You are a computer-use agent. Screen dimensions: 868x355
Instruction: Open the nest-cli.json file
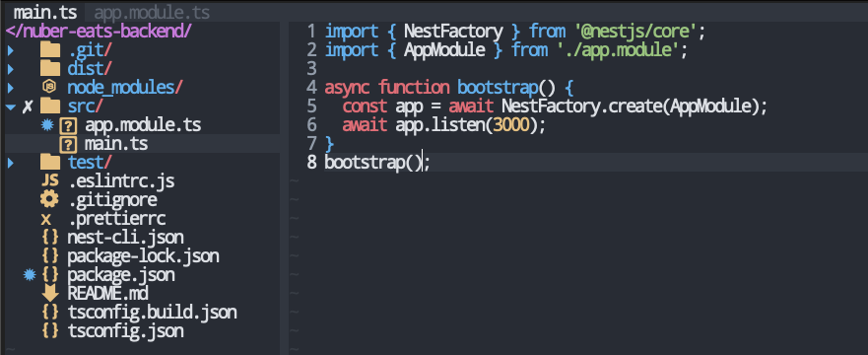tap(126, 238)
